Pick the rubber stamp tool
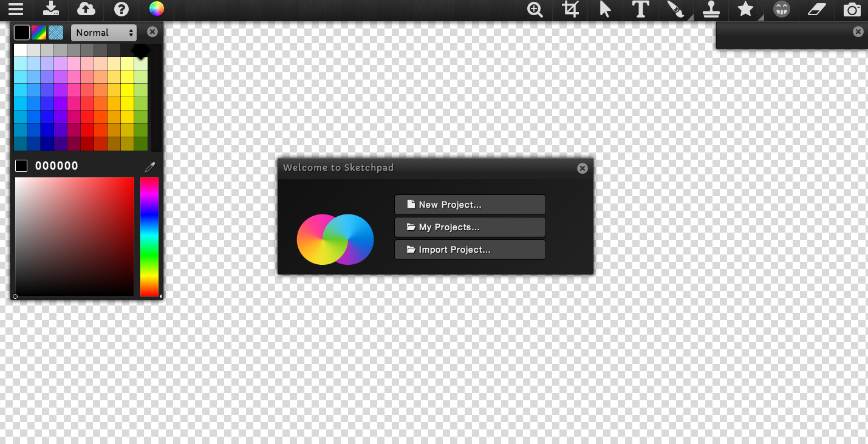The height and width of the screenshot is (444, 868). (x=711, y=10)
